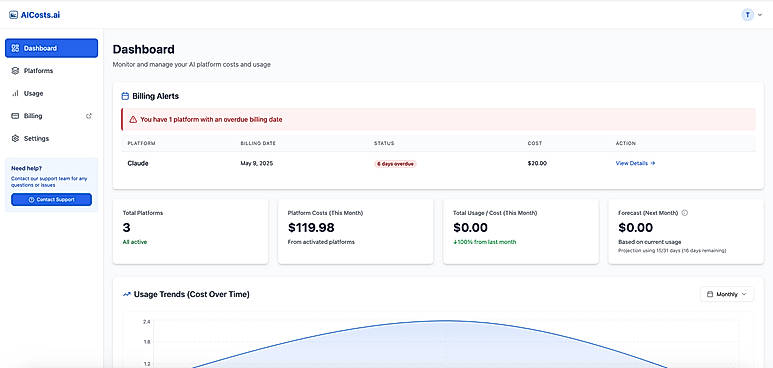Click the COST column header

coord(534,144)
